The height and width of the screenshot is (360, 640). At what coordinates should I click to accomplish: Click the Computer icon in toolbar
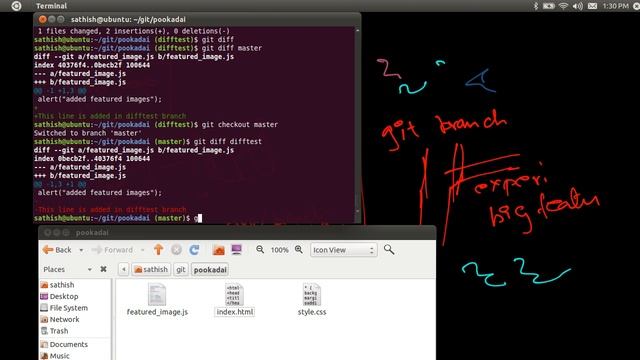point(236,249)
